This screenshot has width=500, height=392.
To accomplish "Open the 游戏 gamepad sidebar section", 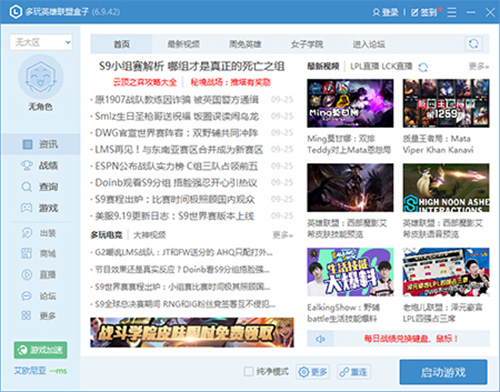I will [x=40, y=208].
